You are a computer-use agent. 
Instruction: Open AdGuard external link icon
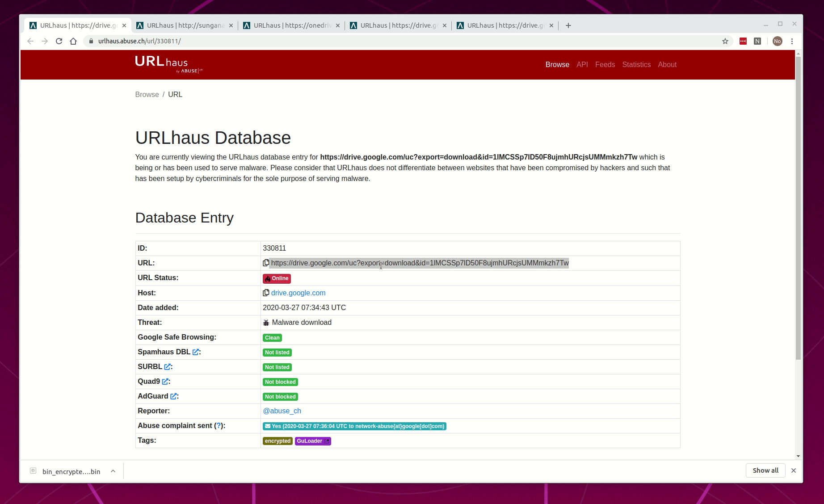pyautogui.click(x=173, y=396)
